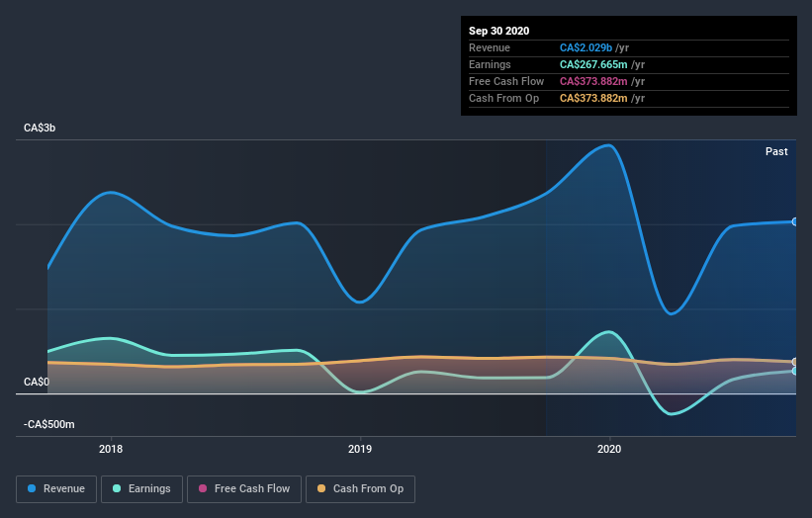Click the Cash From Op endpoint marker
The width and height of the screenshot is (812, 518).
[x=794, y=362]
